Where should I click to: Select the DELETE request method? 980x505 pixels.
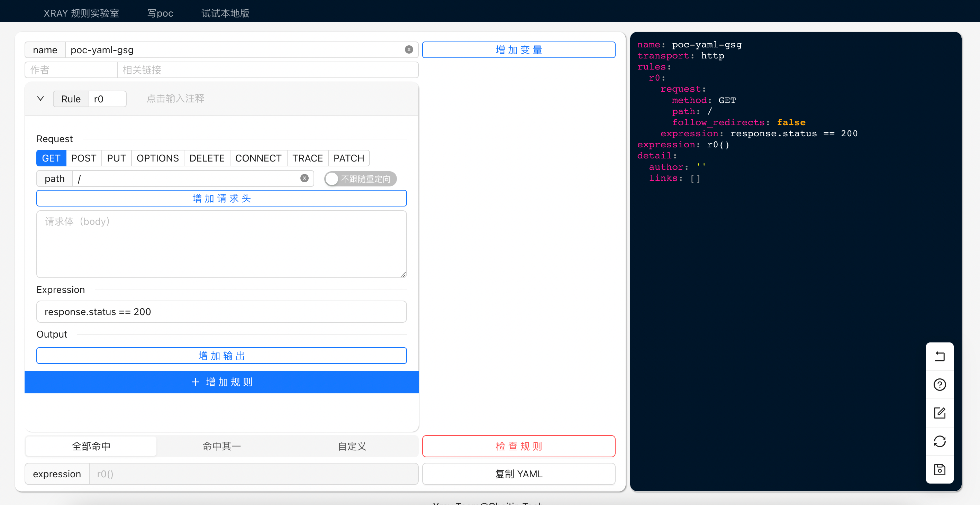click(207, 158)
